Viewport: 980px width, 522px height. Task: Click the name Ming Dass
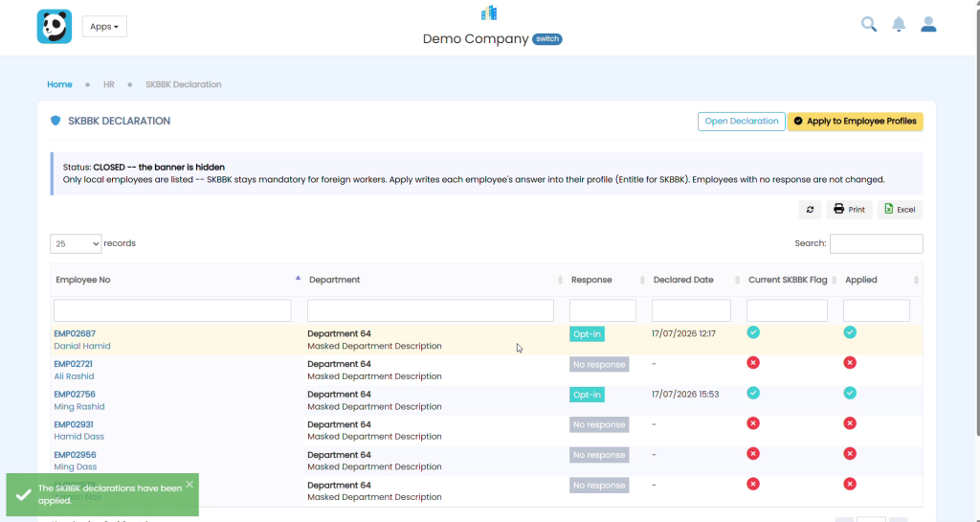coord(75,467)
